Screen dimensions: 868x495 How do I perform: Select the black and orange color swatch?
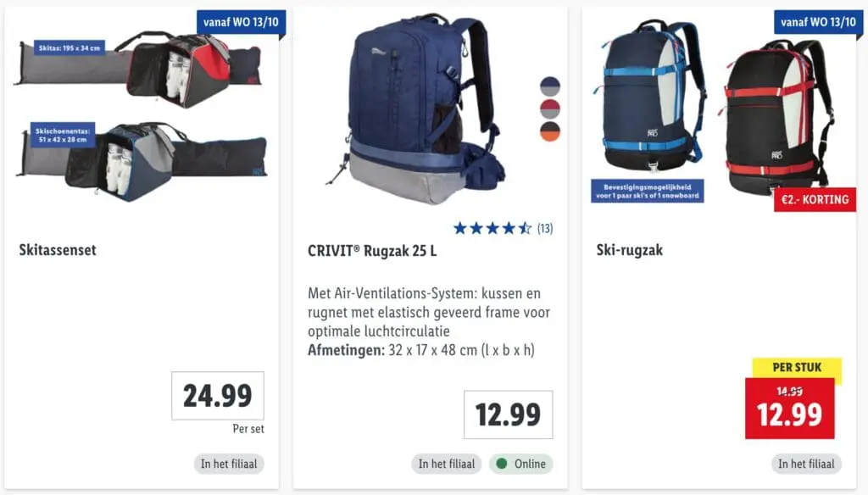click(549, 131)
